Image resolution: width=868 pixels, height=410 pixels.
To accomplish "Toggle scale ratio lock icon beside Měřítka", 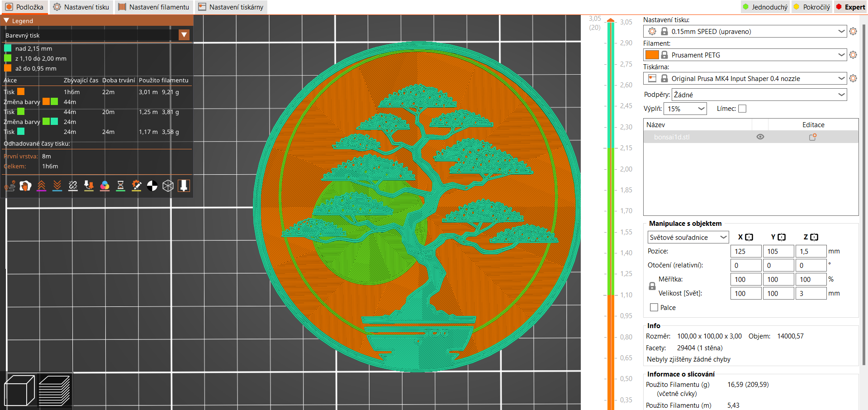I will [652, 286].
